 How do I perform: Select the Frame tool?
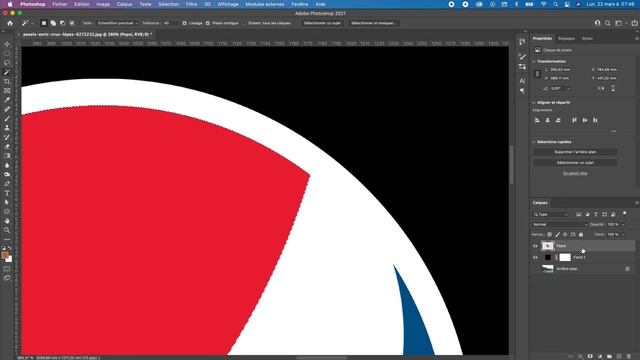click(x=7, y=91)
